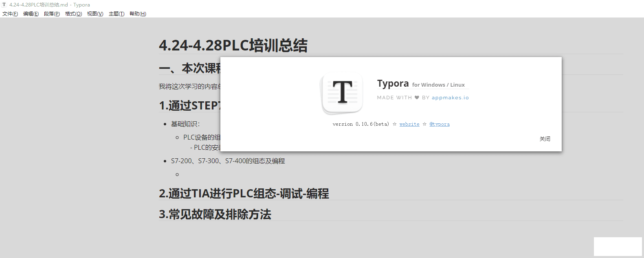
Task: Click the heading 2.通过TIA进行PLC组态-调试-编程
Action: click(x=244, y=194)
